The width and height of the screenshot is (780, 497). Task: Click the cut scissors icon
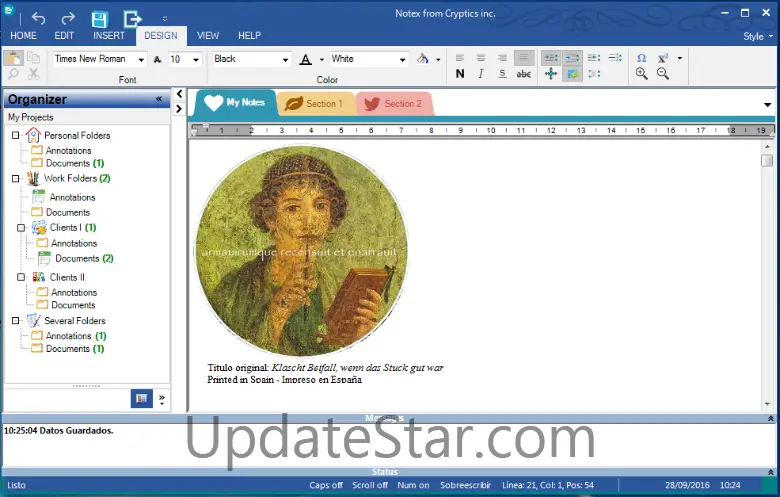coord(33,74)
